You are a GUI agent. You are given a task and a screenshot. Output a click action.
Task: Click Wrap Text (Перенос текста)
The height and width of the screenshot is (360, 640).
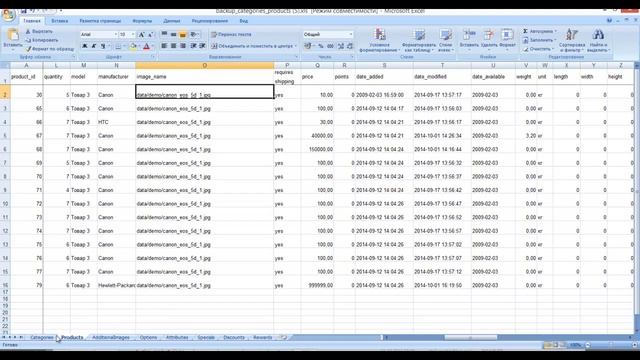(x=231, y=35)
